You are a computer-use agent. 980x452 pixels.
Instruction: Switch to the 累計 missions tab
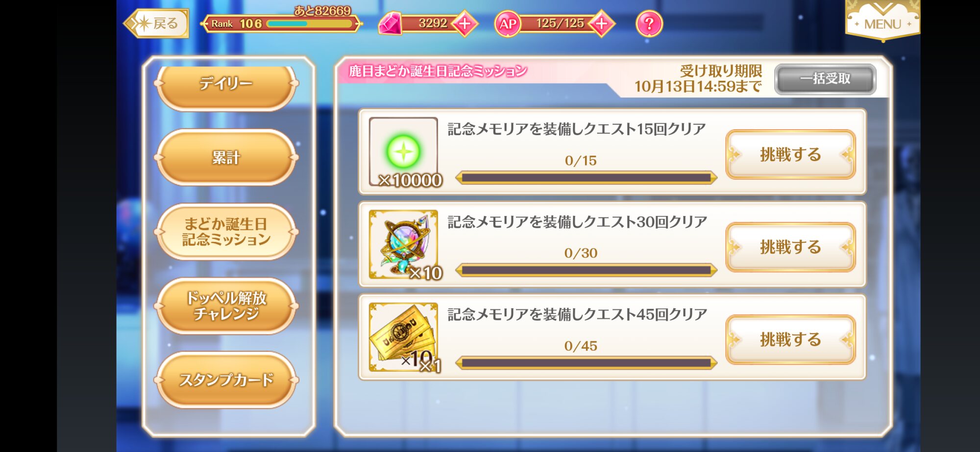pyautogui.click(x=226, y=157)
